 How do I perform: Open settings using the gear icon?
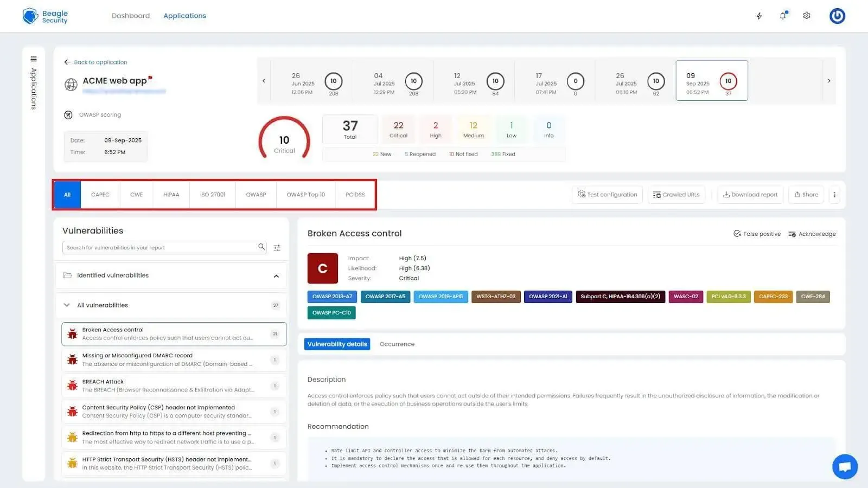(806, 16)
